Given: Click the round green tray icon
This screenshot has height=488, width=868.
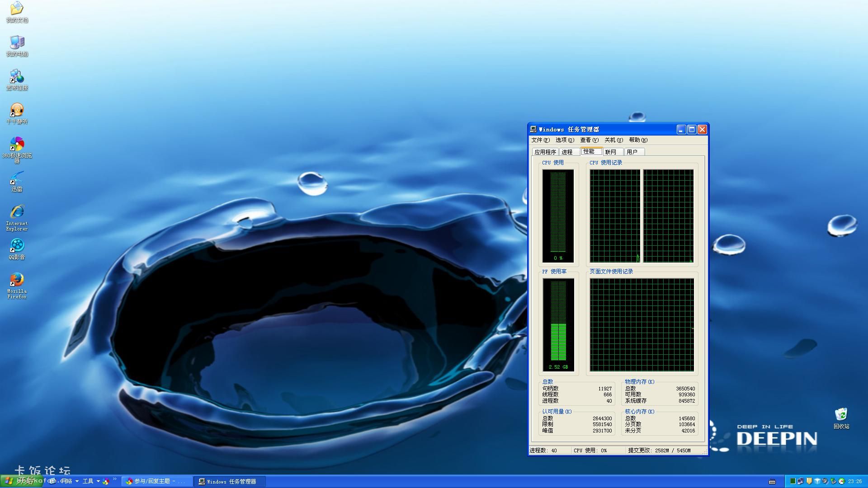Looking at the screenshot, I should click(x=841, y=481).
